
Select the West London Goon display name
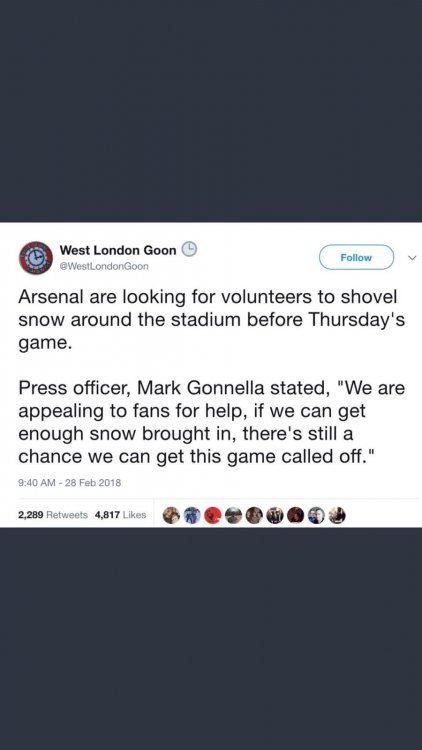(118, 250)
